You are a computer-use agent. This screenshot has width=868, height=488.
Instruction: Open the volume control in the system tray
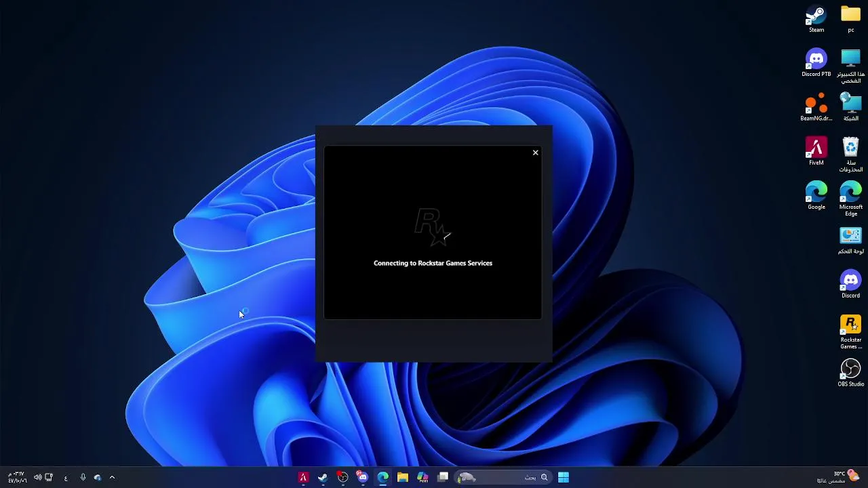point(37,478)
